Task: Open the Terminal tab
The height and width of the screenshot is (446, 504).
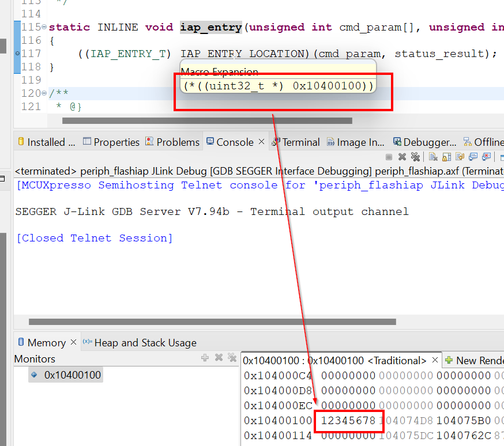Action: pyautogui.click(x=296, y=142)
